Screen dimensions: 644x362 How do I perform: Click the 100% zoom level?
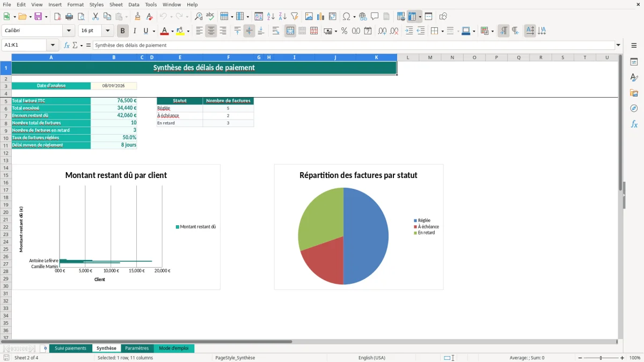click(x=635, y=358)
